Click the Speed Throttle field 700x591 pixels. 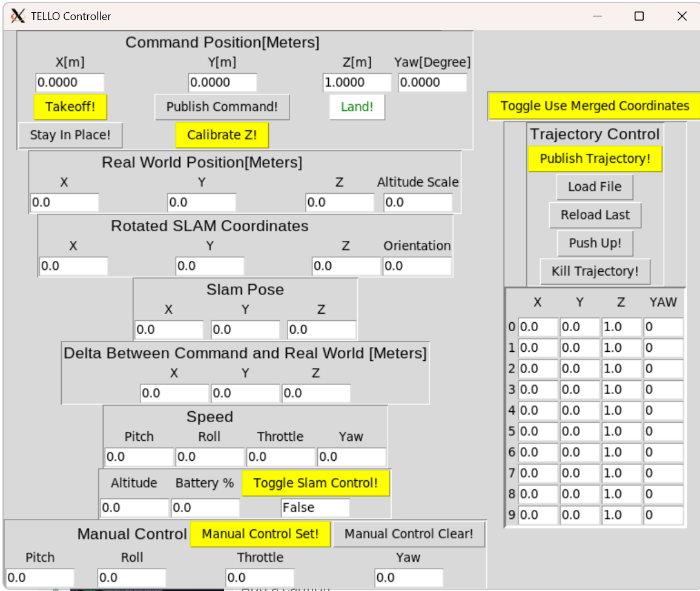coord(281,457)
